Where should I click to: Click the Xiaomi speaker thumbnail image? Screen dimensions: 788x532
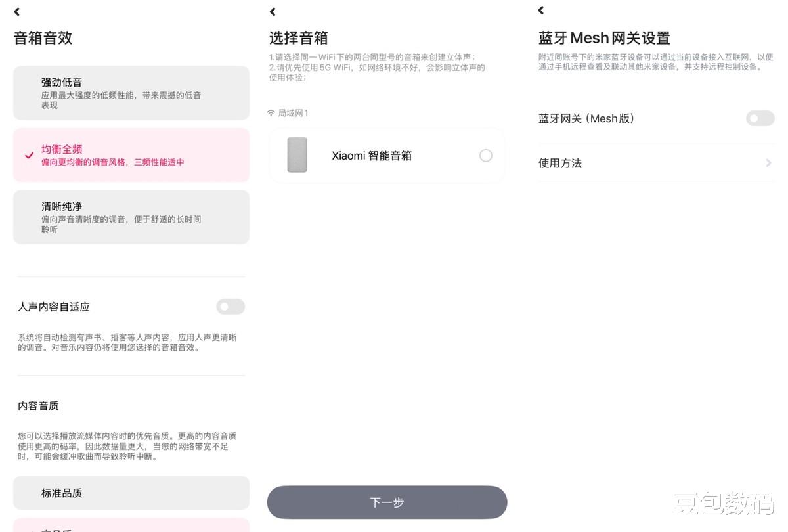[x=297, y=155]
